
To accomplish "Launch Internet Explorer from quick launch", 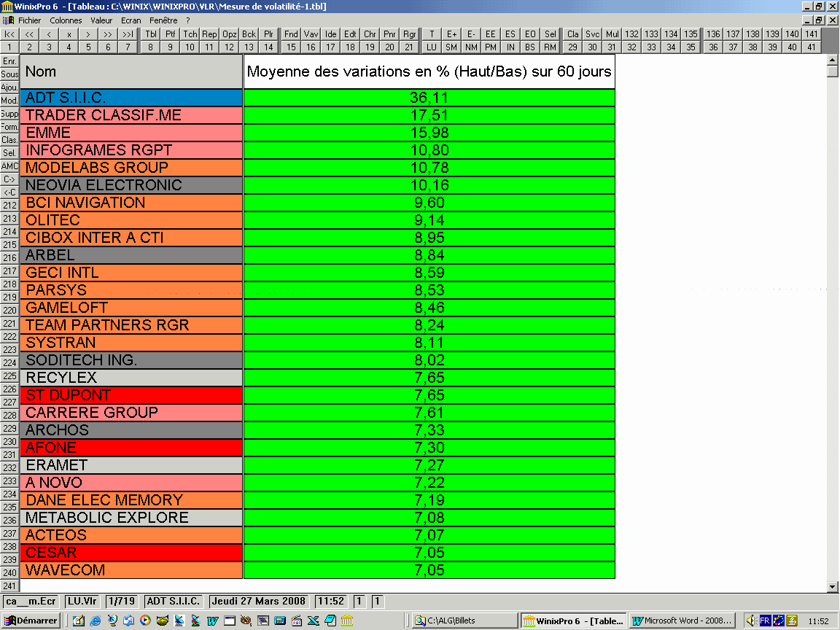I will [96, 621].
